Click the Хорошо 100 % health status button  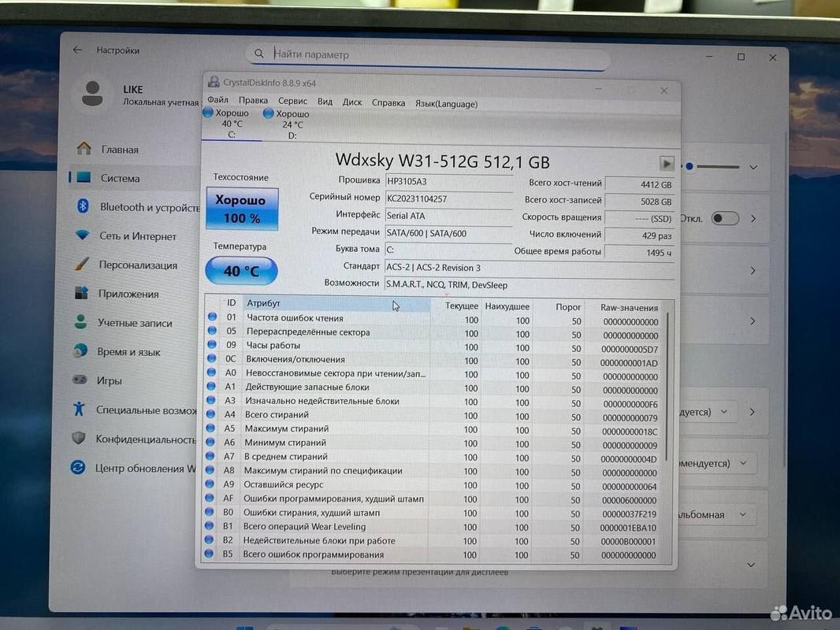coord(242,209)
